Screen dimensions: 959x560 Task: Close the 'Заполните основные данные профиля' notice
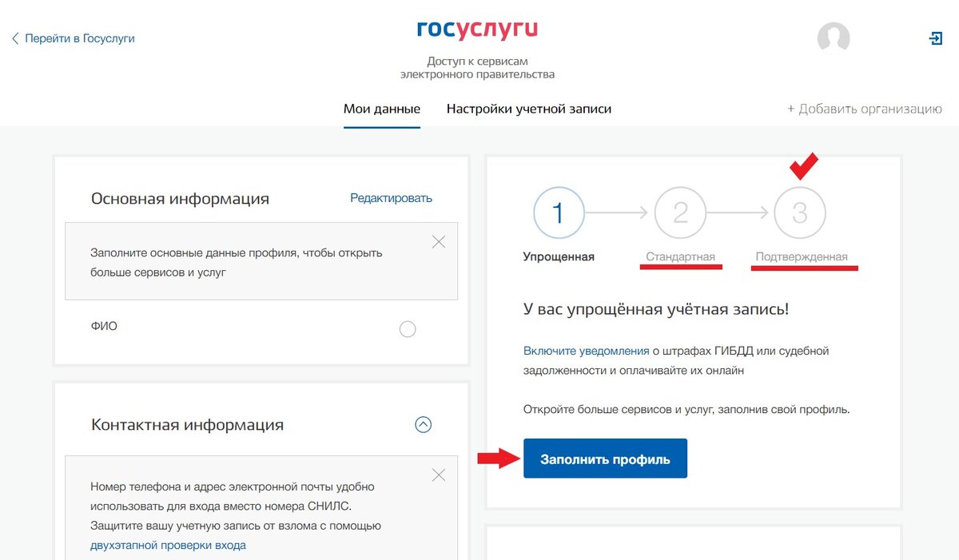pyautogui.click(x=439, y=242)
